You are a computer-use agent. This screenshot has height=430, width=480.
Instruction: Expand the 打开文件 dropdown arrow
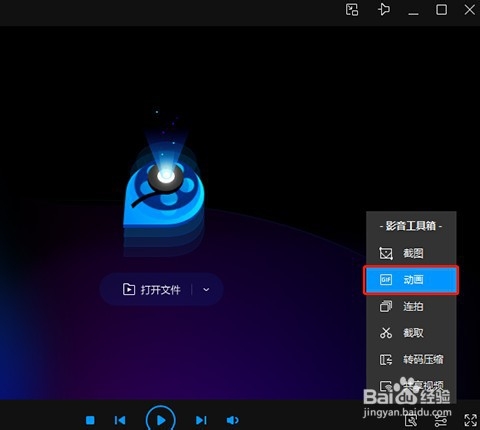click(206, 289)
